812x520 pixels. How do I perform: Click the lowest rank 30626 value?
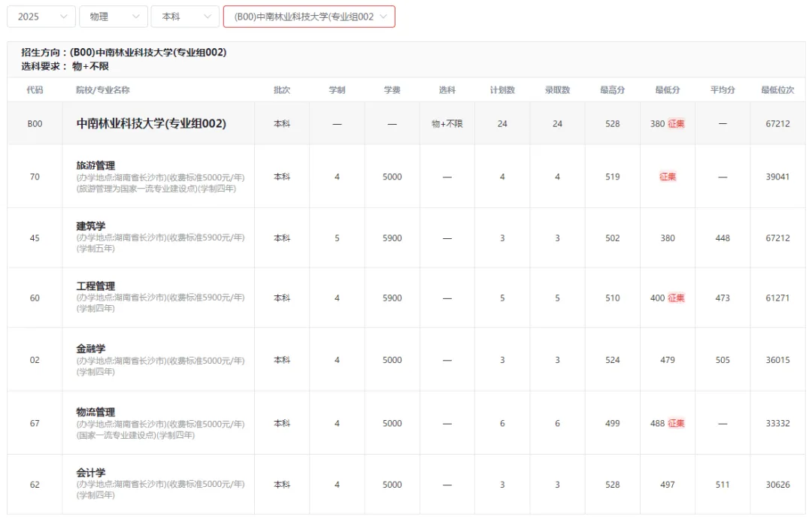tap(778, 485)
